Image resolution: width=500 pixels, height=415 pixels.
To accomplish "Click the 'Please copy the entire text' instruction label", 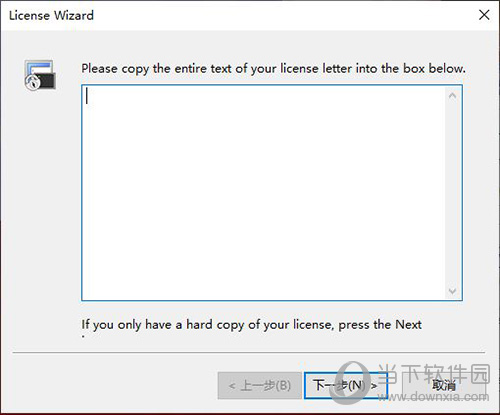I will click(273, 69).
